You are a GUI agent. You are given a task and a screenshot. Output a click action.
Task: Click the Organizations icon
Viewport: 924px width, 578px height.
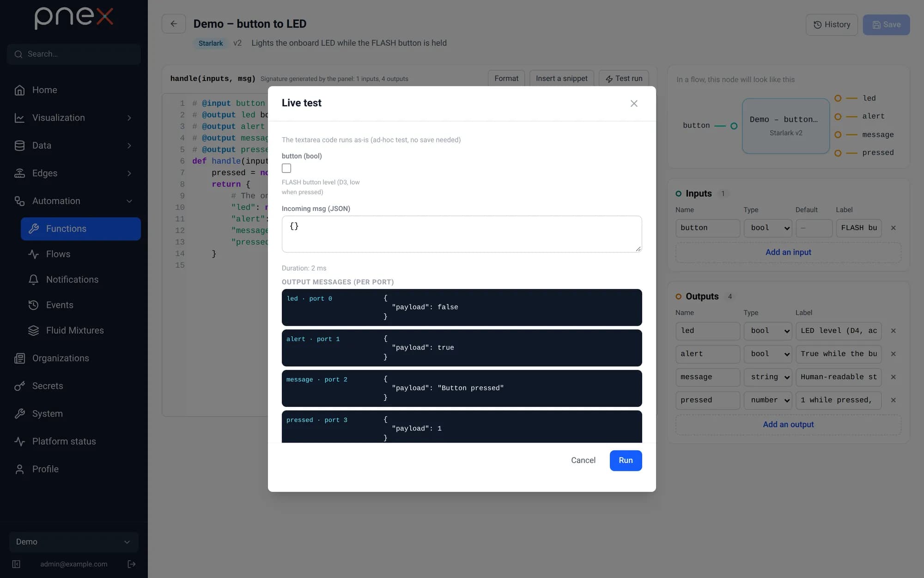coord(19,358)
